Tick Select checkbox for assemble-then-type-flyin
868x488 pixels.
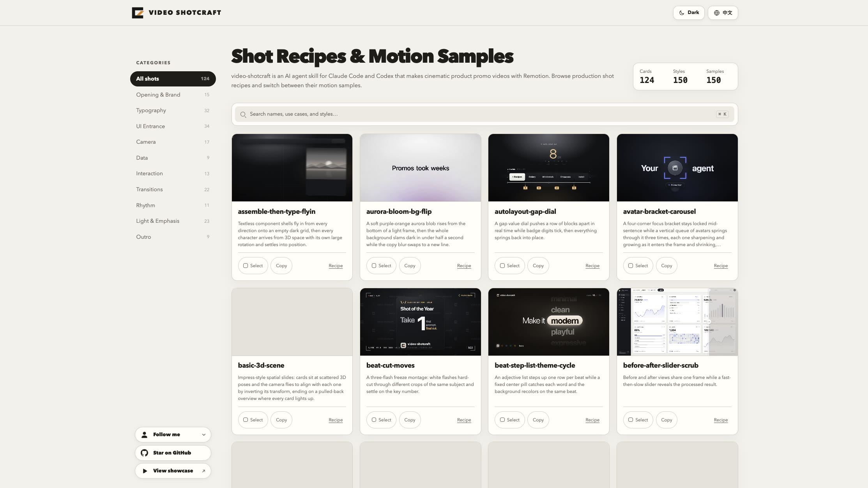(246, 266)
